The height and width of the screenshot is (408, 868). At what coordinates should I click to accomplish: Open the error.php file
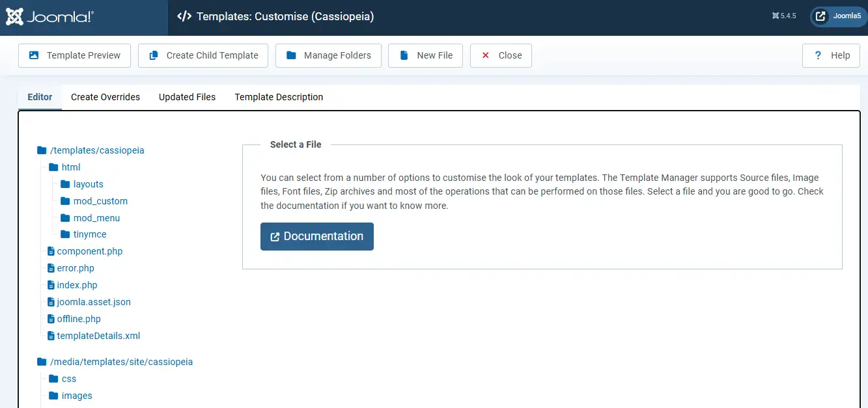click(76, 268)
